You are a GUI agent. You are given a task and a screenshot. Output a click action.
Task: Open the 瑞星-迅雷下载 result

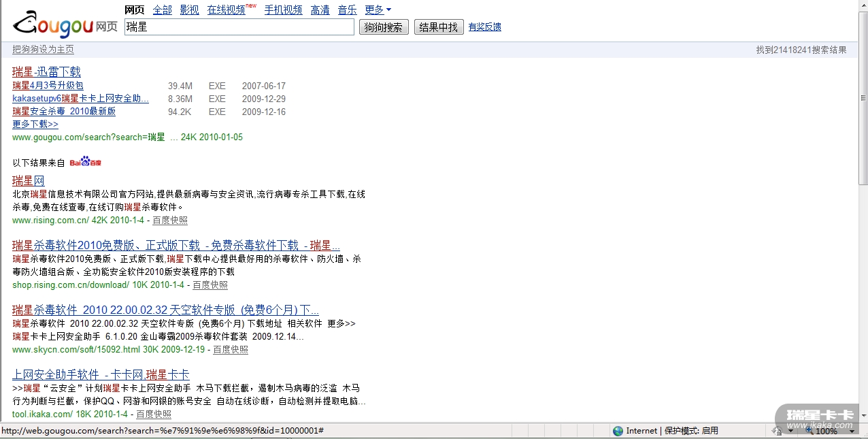click(x=46, y=71)
